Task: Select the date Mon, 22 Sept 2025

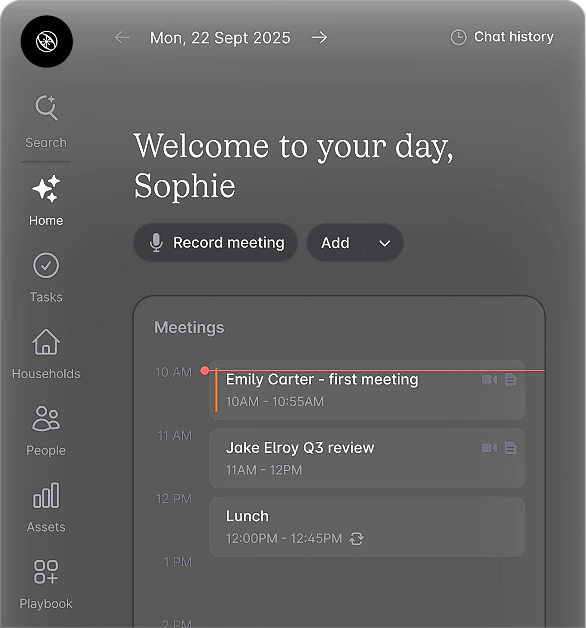Action: (220, 38)
